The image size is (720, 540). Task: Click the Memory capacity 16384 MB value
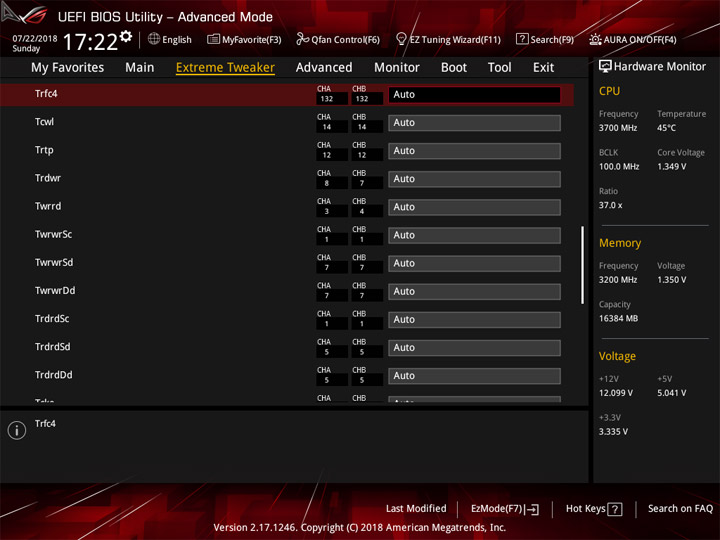[x=618, y=319]
